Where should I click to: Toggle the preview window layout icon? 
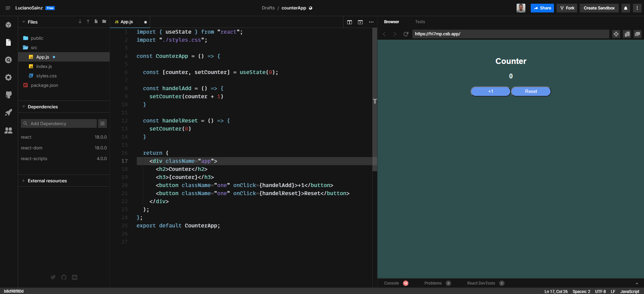pyautogui.click(x=360, y=22)
